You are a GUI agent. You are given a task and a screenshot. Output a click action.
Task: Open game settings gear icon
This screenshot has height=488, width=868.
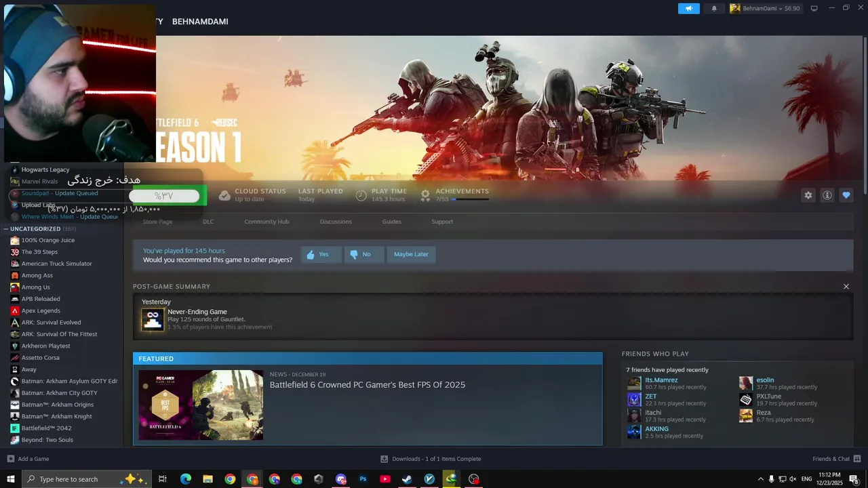click(x=808, y=195)
